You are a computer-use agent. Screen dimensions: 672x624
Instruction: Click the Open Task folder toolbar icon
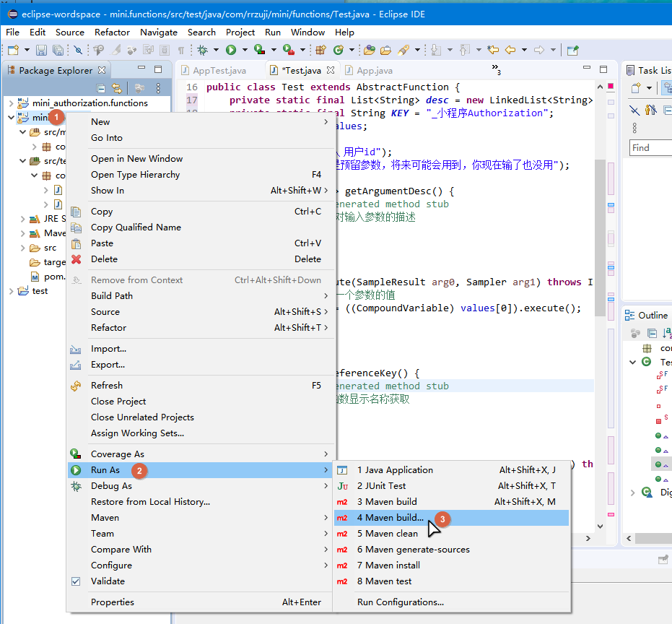pos(385,50)
